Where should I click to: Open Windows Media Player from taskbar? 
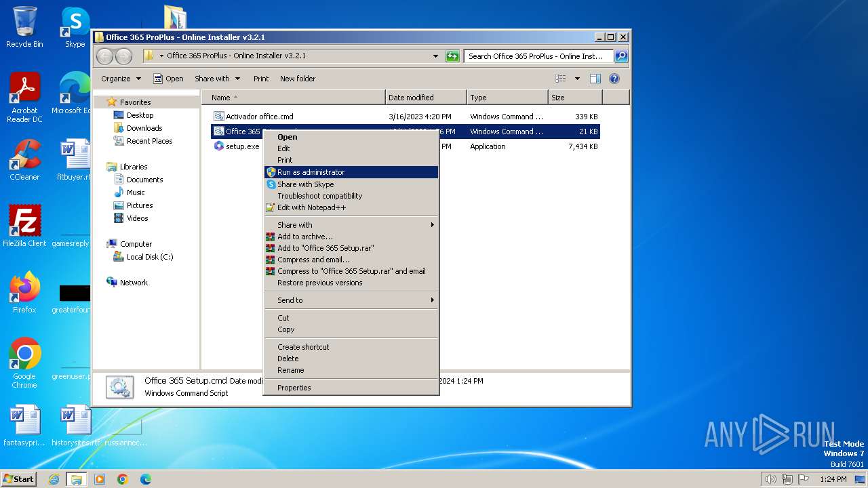100,479
